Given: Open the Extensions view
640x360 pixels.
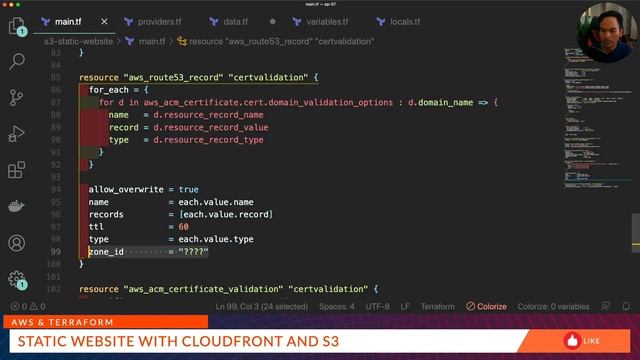Looking at the screenshot, I should click(16, 170).
